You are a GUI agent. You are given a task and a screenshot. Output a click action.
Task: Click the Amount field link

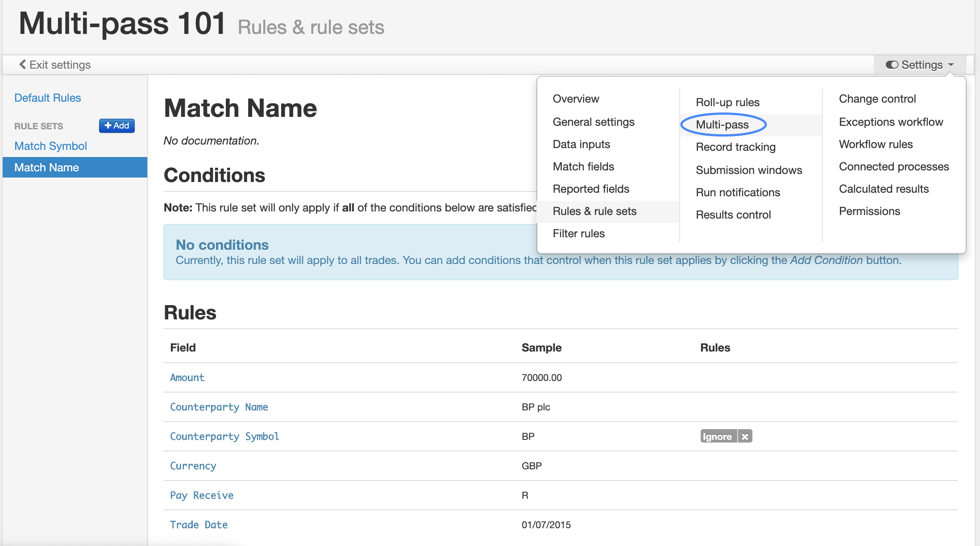coord(187,377)
